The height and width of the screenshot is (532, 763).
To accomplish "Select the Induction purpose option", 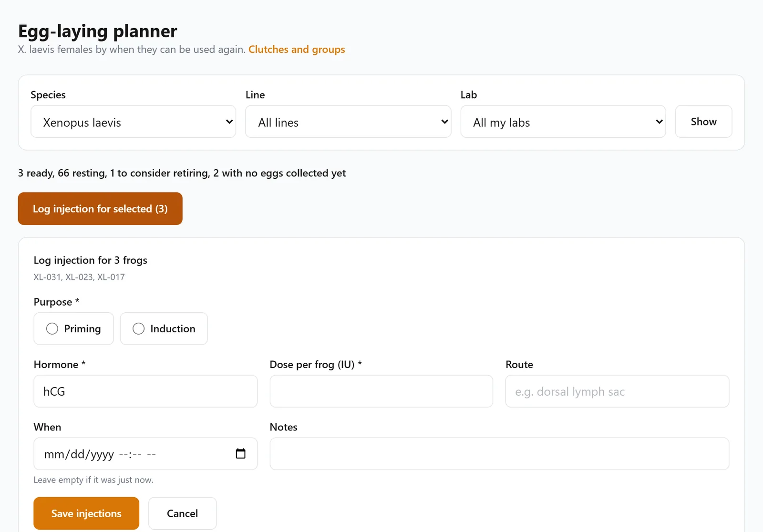I will tap(164, 328).
